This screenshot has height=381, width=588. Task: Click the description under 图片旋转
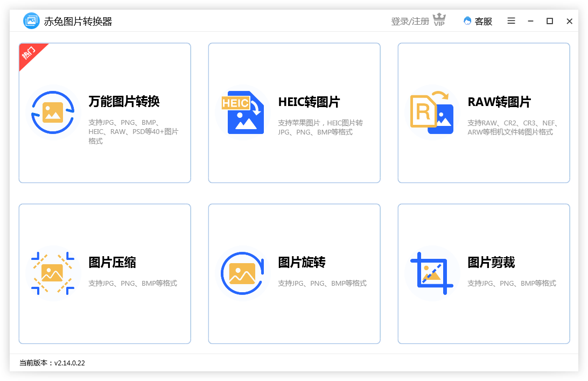click(322, 283)
